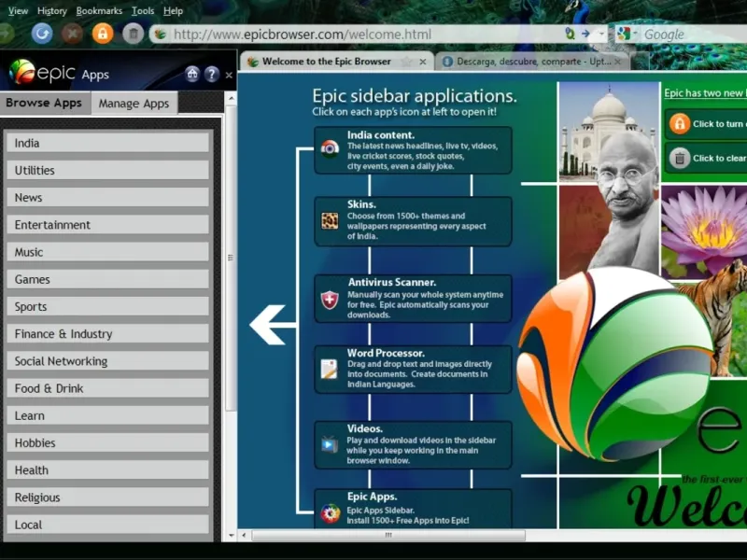Select the Utilities app category

107,170
